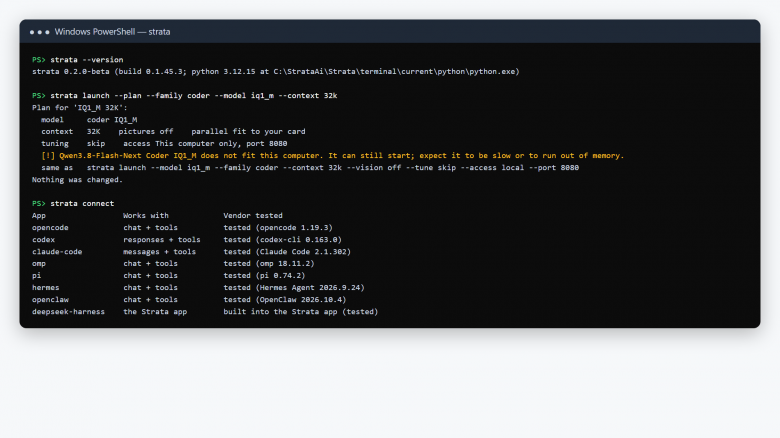Click the 'Nothing was changed.' output line
The width and height of the screenshot is (780, 438).
click(77, 180)
